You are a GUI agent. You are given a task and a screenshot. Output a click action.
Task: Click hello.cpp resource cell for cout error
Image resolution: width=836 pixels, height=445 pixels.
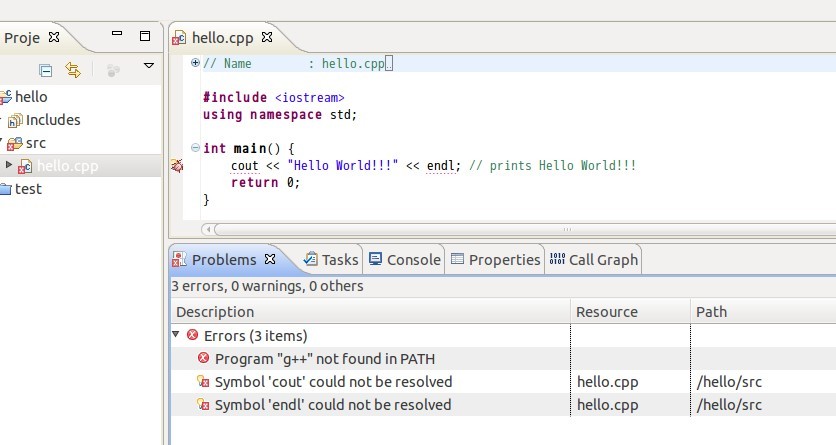pos(608,382)
